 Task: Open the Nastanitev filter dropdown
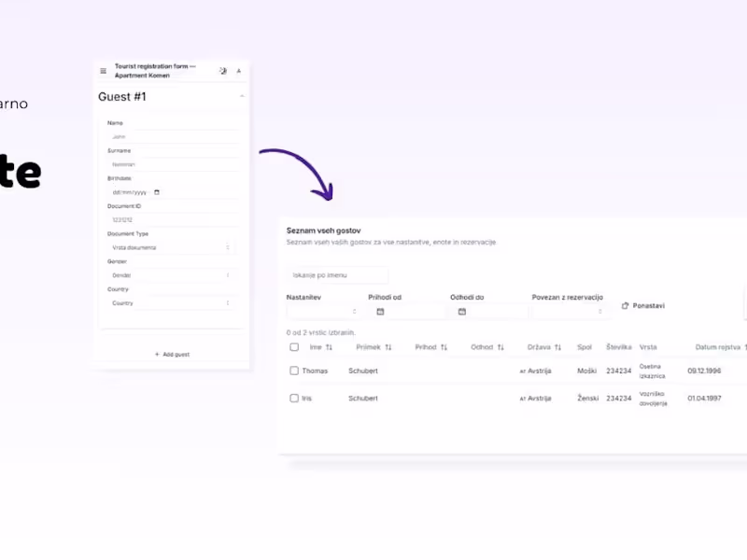coord(323,312)
